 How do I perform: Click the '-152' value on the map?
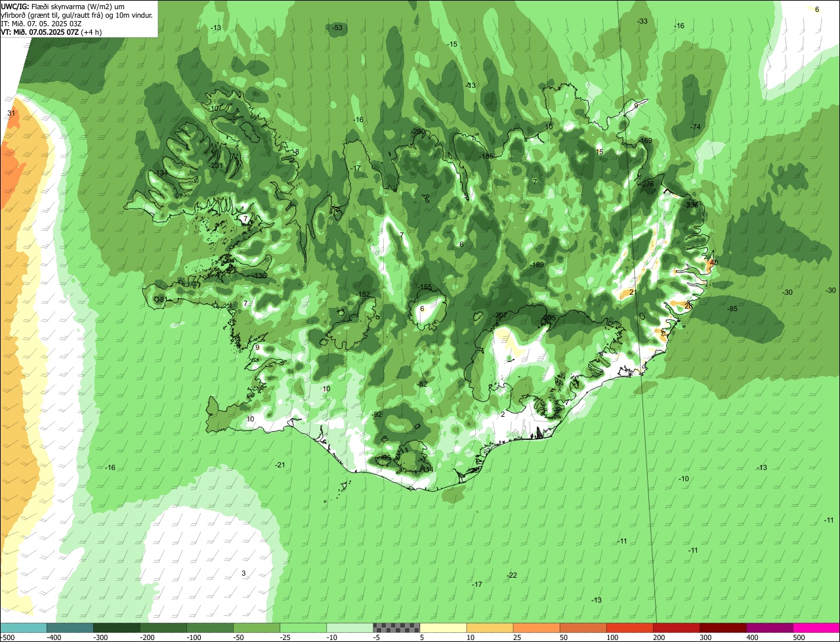point(364,294)
